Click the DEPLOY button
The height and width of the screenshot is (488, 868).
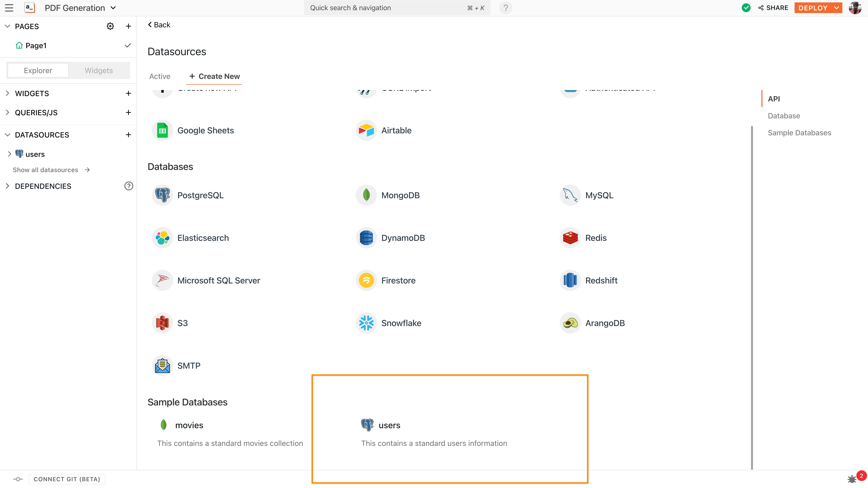point(813,8)
